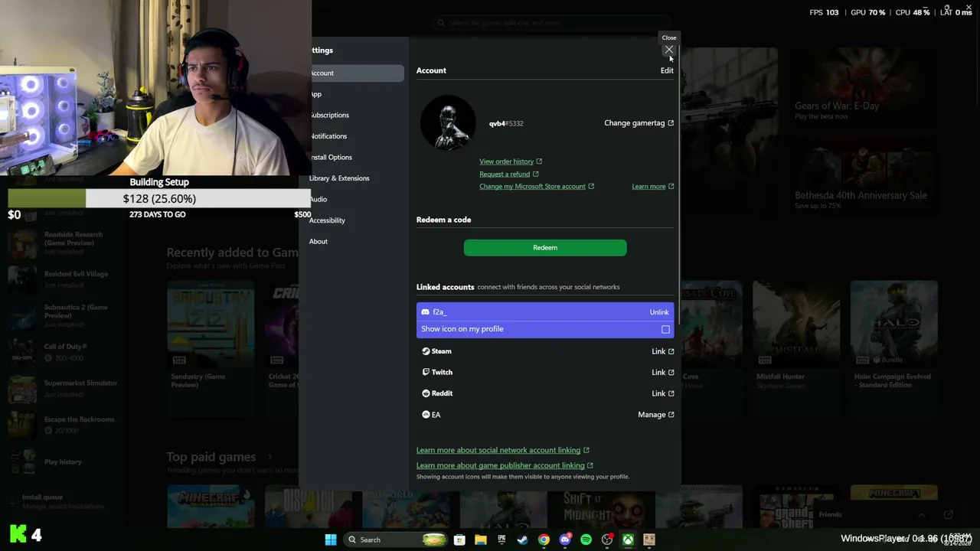
Task: Open Google Chrome from the taskbar
Action: pos(544,540)
